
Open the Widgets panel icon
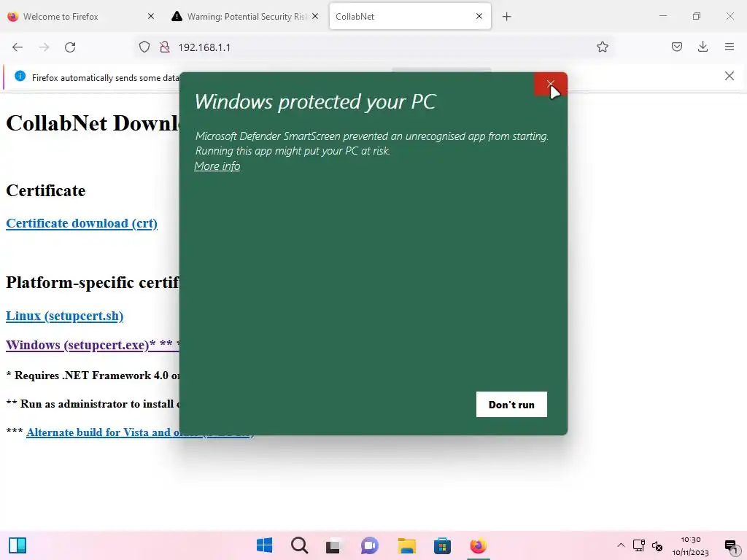pyautogui.click(x=18, y=545)
